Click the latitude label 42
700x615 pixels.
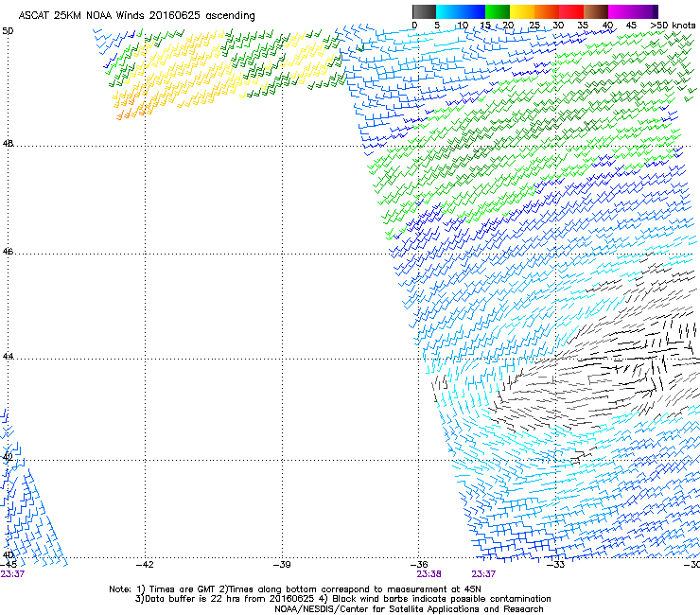pos(8,457)
